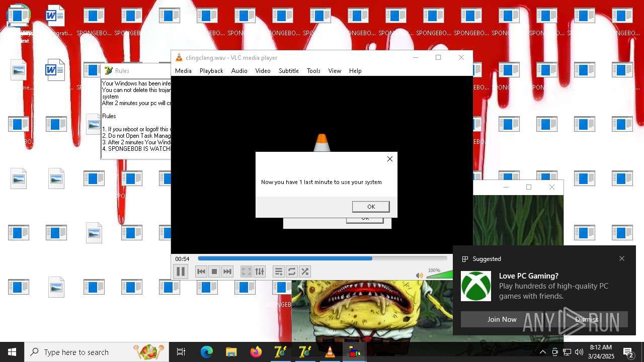Open the clock showing 8:12 AM

click(601, 352)
